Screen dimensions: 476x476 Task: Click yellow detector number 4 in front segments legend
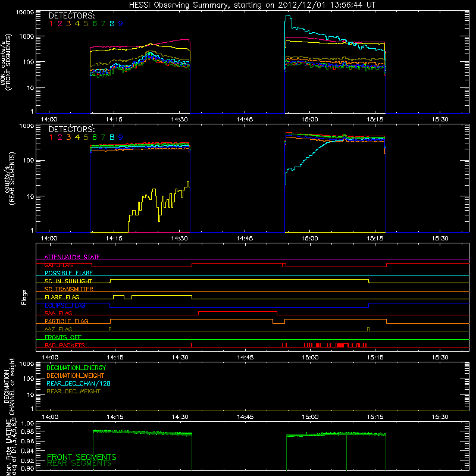(x=77, y=24)
